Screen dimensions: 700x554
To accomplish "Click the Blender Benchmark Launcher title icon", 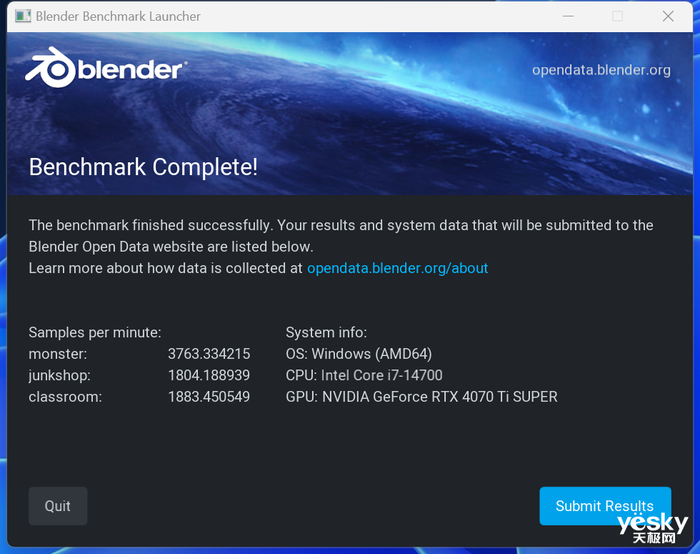I will [x=23, y=16].
